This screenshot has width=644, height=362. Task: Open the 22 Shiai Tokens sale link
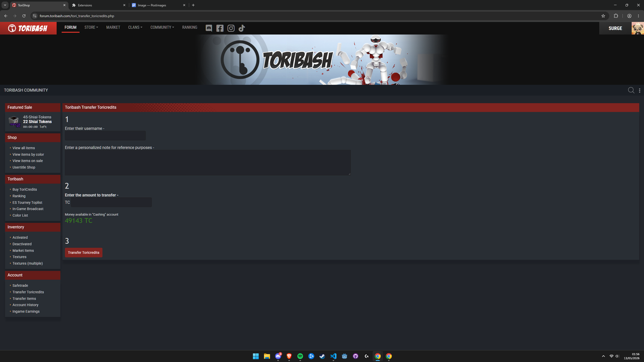tap(37, 122)
